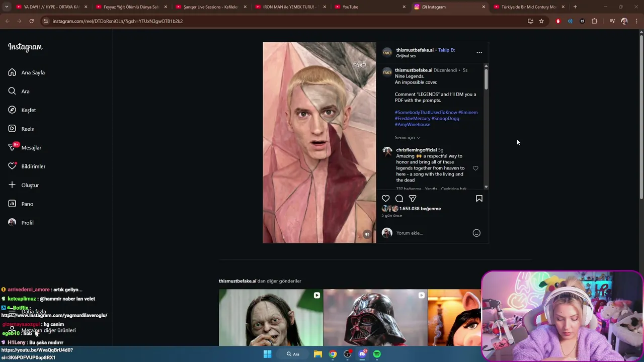Open a new browser tab
Viewport: 644px width, 362px height.
(x=575, y=7)
